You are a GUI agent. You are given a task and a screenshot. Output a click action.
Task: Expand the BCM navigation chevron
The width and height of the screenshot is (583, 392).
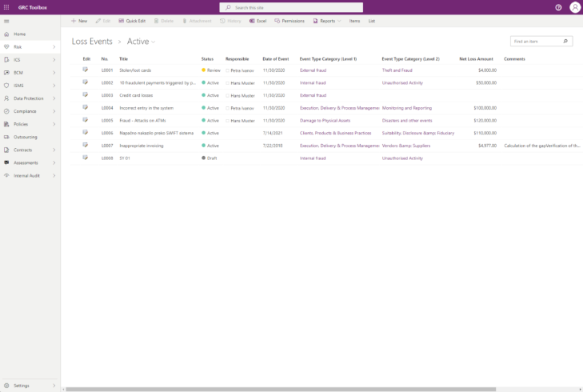tap(54, 73)
